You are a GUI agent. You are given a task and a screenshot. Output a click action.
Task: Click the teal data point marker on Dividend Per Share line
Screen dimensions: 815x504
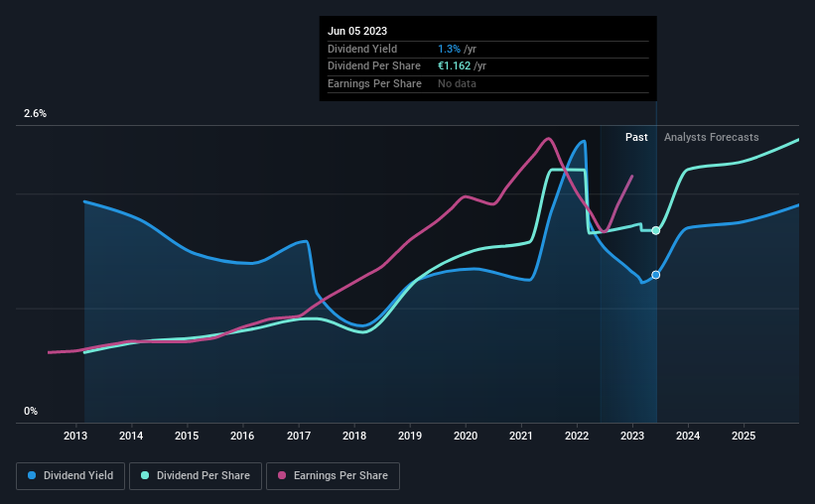click(656, 231)
